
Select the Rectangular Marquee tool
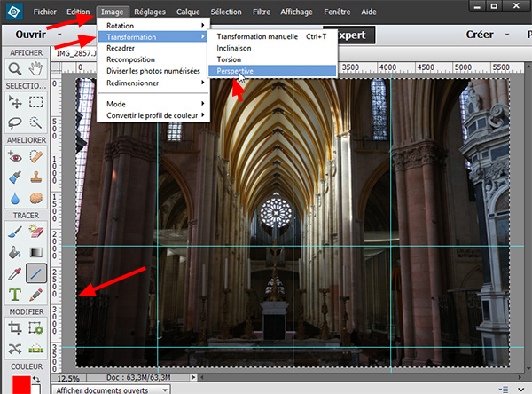35,101
